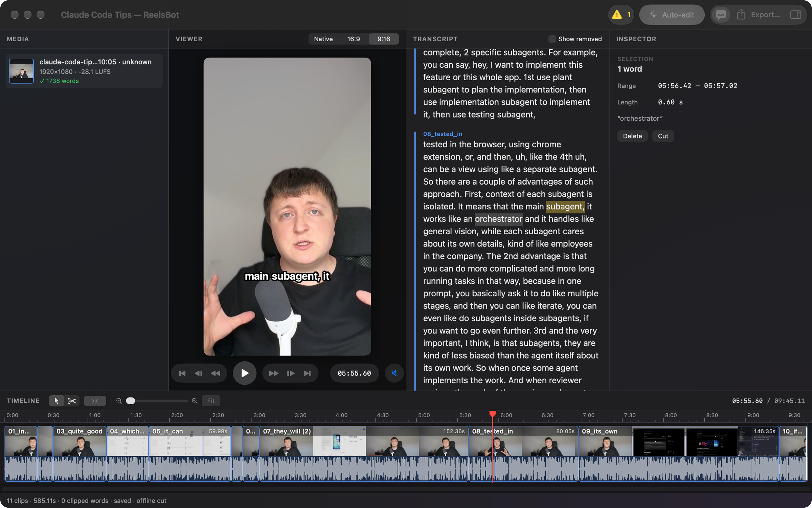812x508 pixels.
Task: Toggle the mute speaker icon
Action: click(x=394, y=373)
